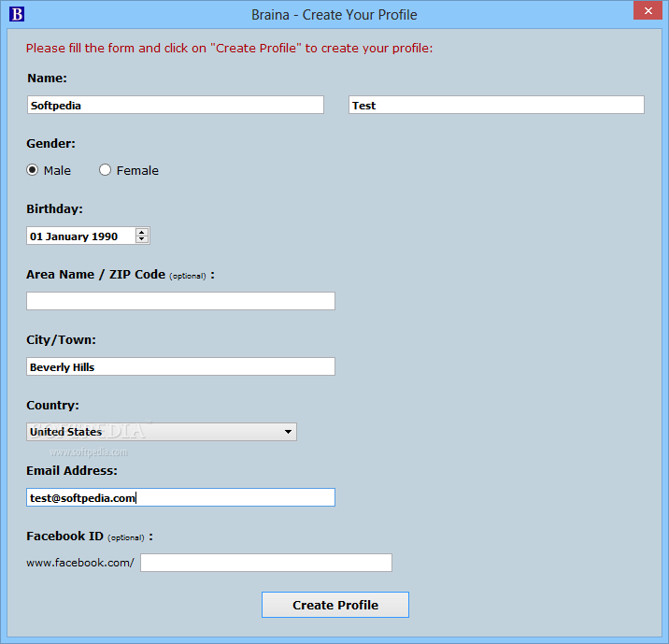Click the Facebook ID input field
669x644 pixels.
266,563
